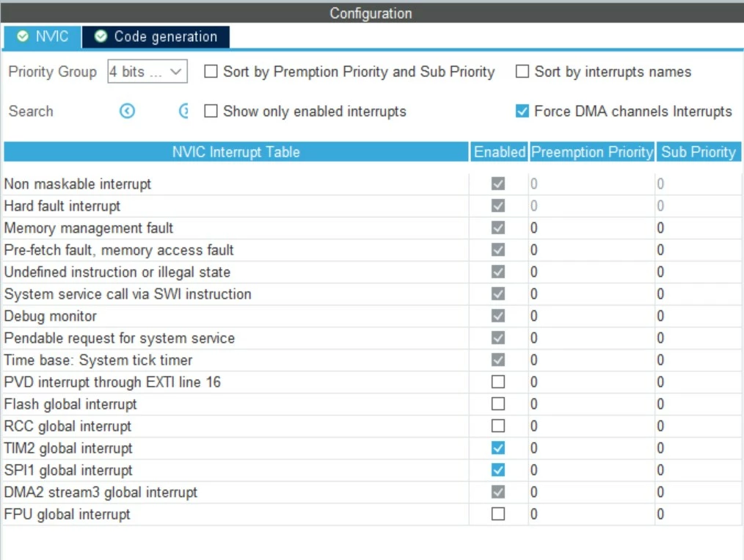Click the previous search result arrow icon
This screenshot has height=560, width=744.
pos(127,111)
